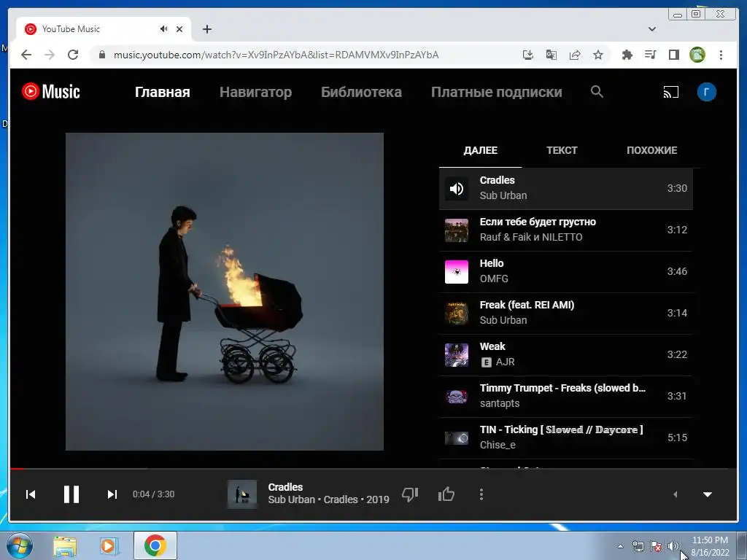This screenshot has width=747, height=560.
Task: Skip to previous track
Action: point(31,494)
